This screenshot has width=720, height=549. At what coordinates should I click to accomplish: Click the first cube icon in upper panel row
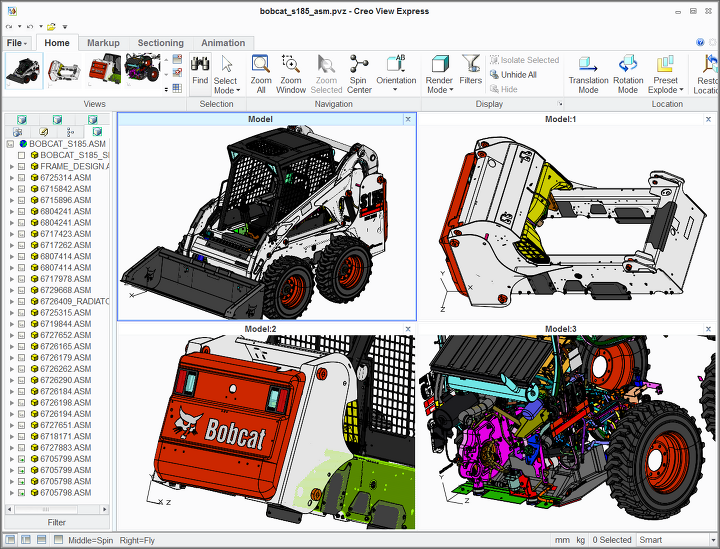[x=22, y=120]
